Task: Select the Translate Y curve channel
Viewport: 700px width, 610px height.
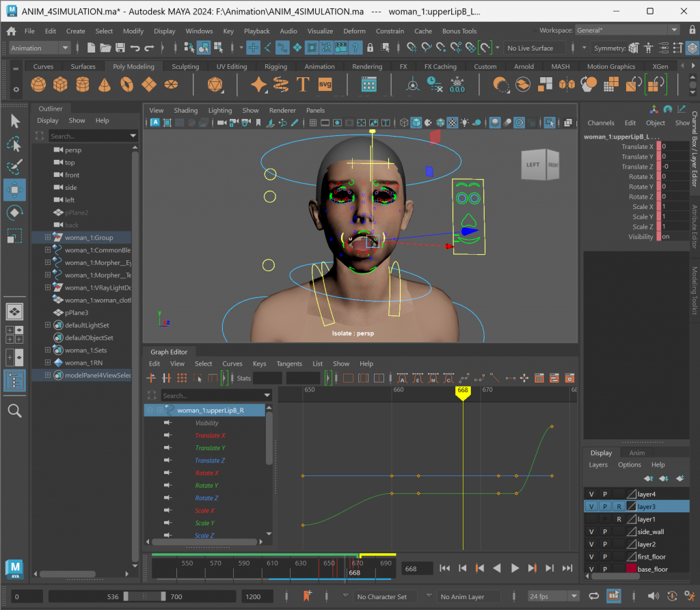Action: [210, 448]
